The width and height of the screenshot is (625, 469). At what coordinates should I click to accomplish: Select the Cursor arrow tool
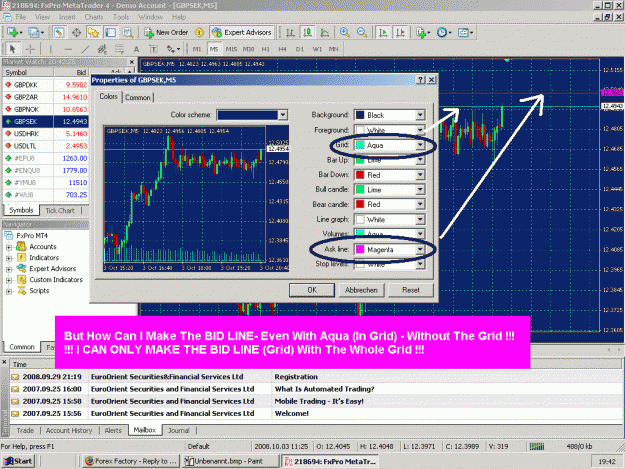tap(12, 49)
